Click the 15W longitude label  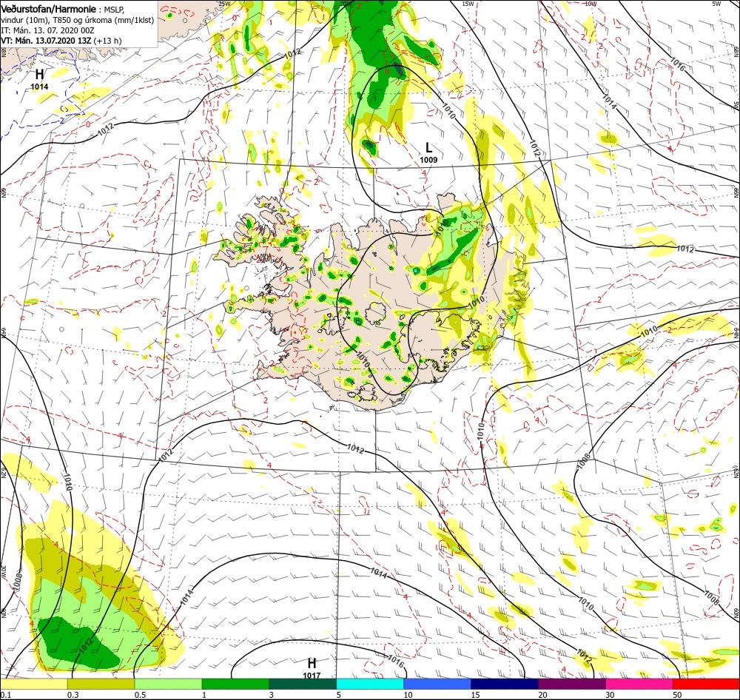(468, 4)
